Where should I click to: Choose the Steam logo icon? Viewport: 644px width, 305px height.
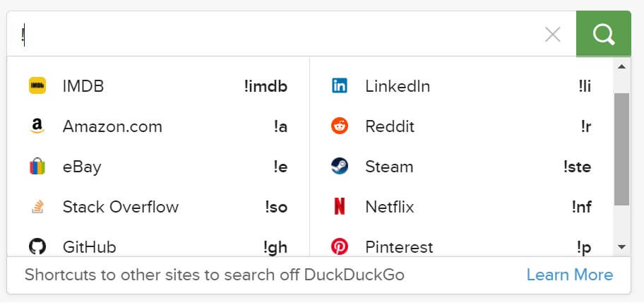click(340, 166)
